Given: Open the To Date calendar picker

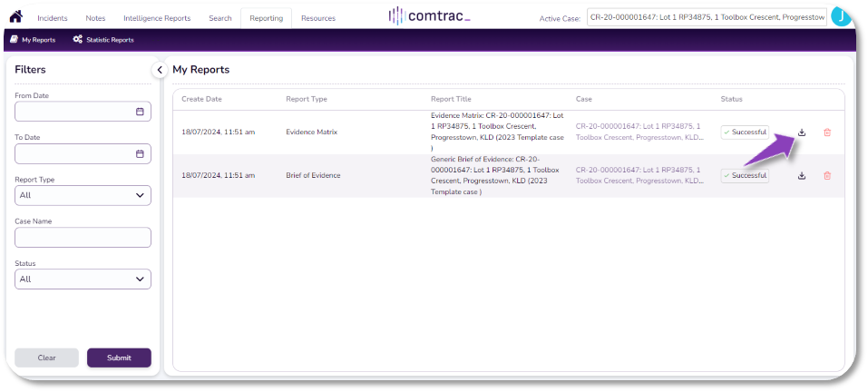Looking at the screenshot, I should 140,153.
